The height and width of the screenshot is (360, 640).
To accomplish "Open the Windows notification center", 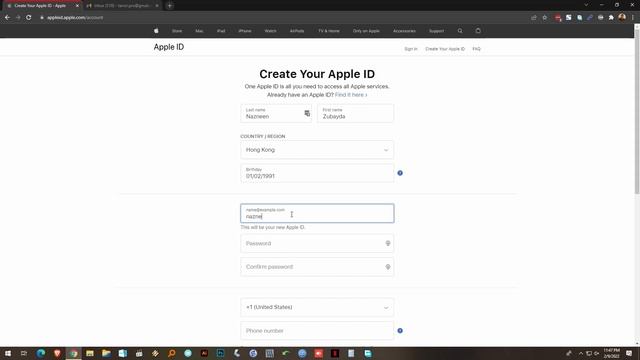I will 629,353.
